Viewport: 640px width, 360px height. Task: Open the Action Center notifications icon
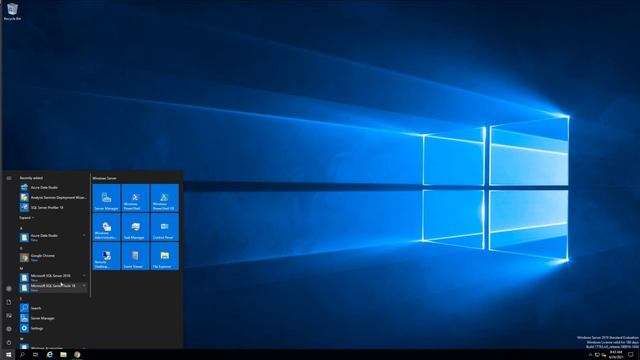[631, 355]
